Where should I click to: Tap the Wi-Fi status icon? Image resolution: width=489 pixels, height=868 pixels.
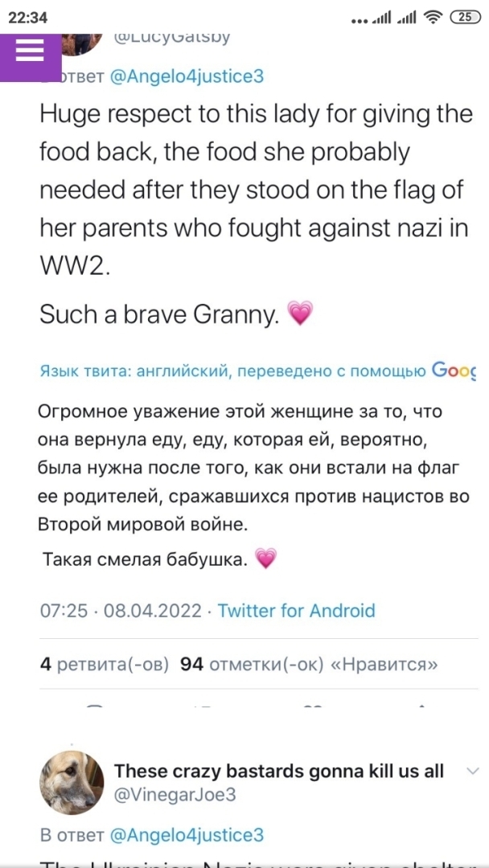click(x=434, y=18)
